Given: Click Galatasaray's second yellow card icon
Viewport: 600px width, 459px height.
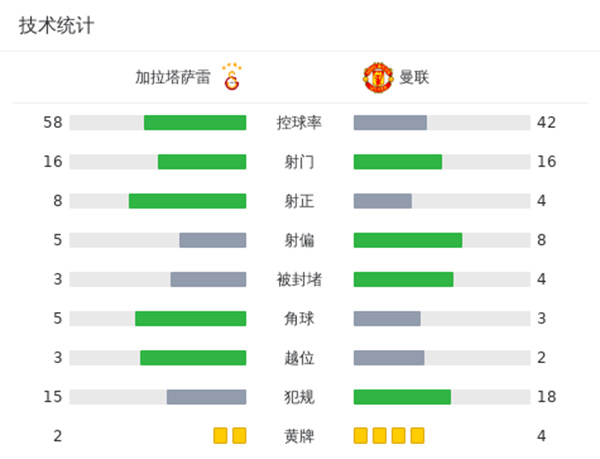Looking at the screenshot, I should click(x=239, y=435).
